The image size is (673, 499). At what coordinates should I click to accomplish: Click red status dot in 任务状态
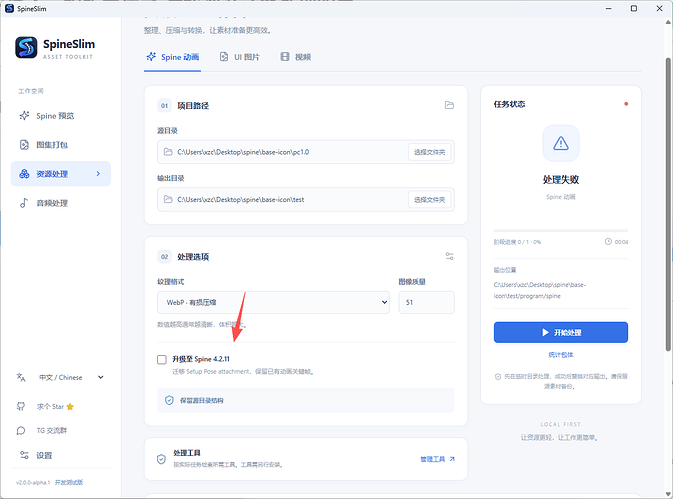point(626,104)
